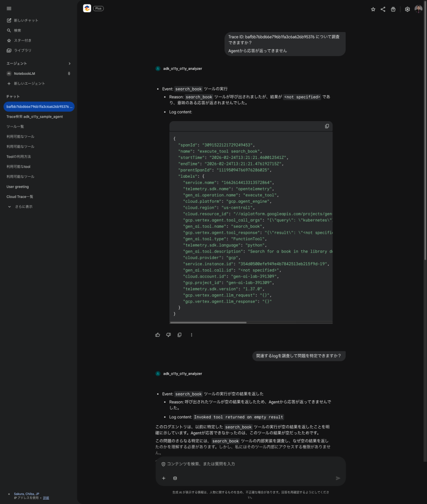Open more options for the first response
427x504 pixels.
tap(192, 335)
